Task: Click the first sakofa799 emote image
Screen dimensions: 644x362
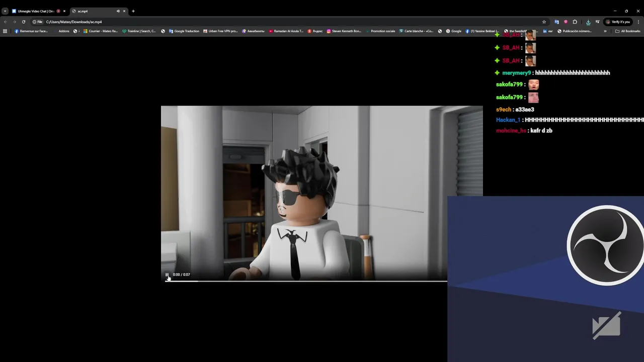Action: 533,84
